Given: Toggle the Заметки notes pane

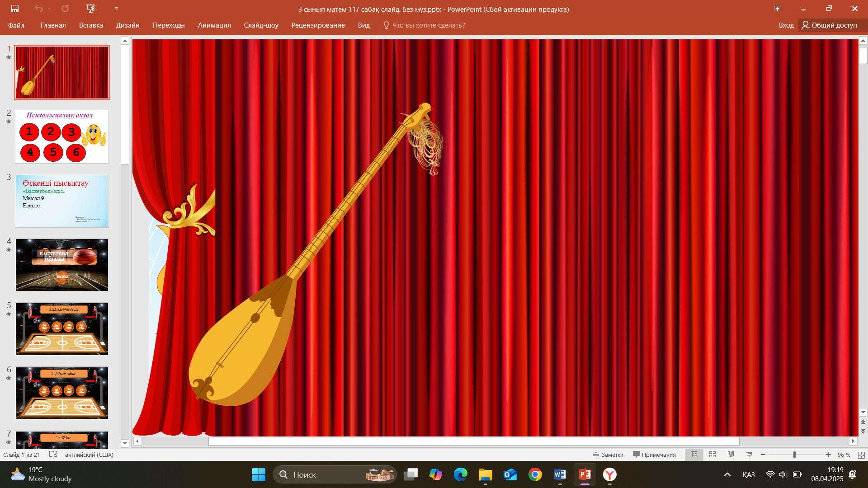Looking at the screenshot, I should (x=608, y=455).
